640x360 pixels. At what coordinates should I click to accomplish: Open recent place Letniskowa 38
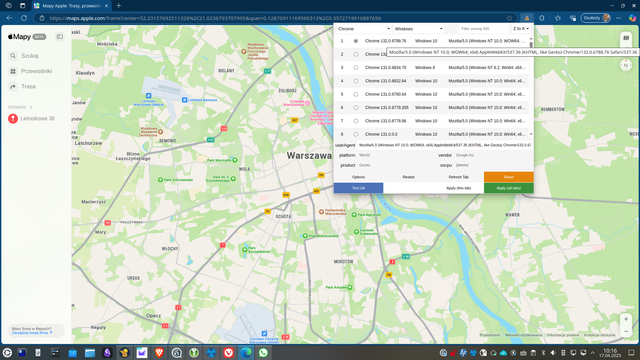point(36,118)
